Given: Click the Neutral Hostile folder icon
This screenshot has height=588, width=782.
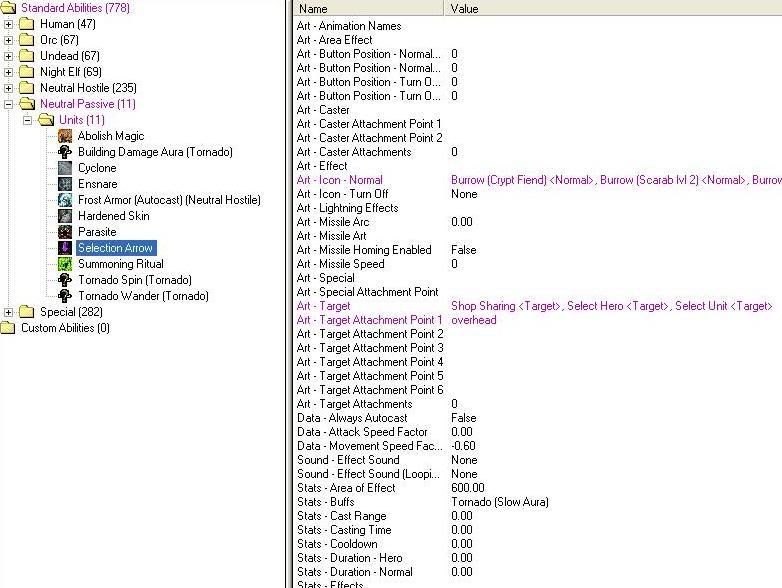Looking at the screenshot, I should pos(26,88).
